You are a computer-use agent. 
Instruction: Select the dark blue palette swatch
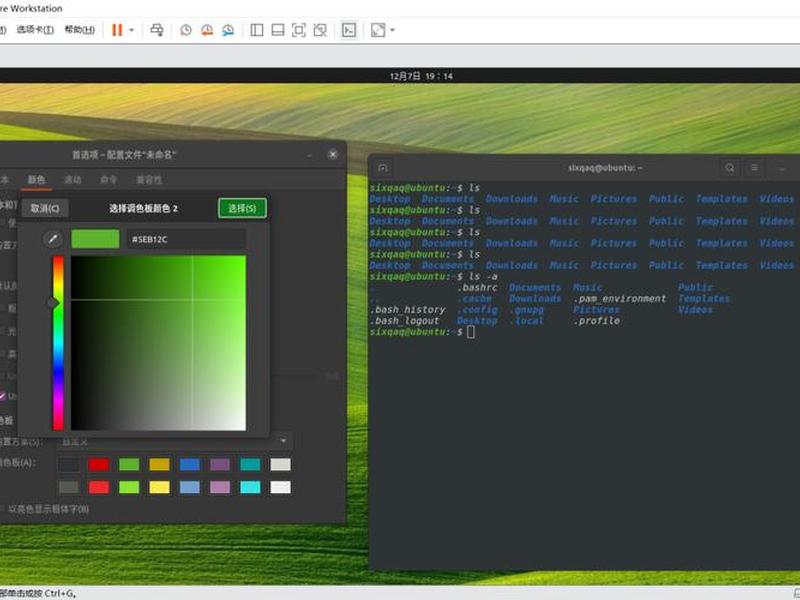190,464
